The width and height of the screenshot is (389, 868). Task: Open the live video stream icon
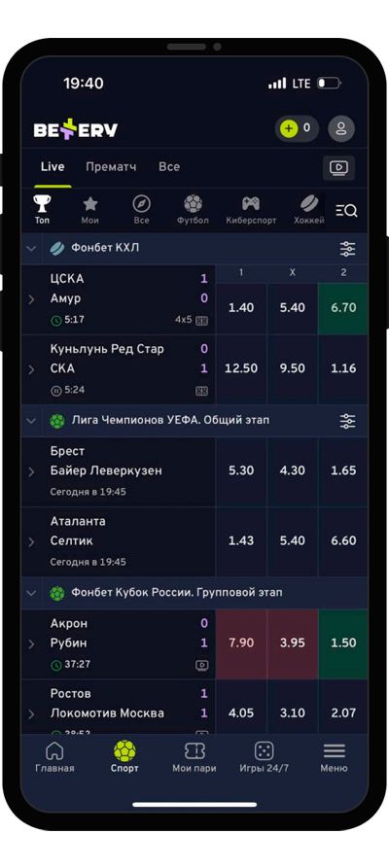click(x=338, y=167)
